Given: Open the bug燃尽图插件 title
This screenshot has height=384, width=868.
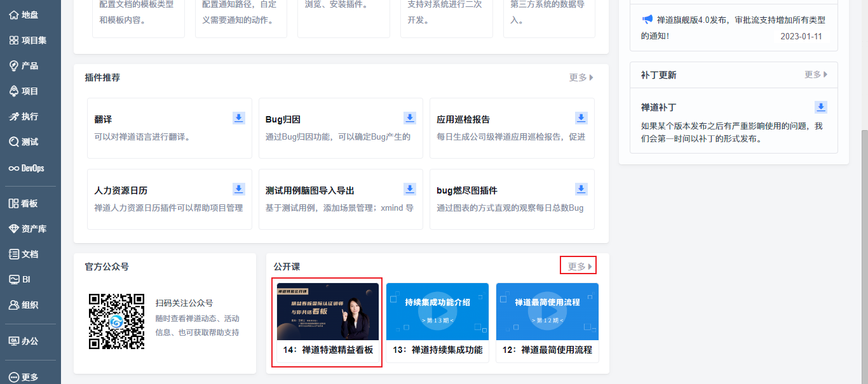Looking at the screenshot, I should [467, 190].
